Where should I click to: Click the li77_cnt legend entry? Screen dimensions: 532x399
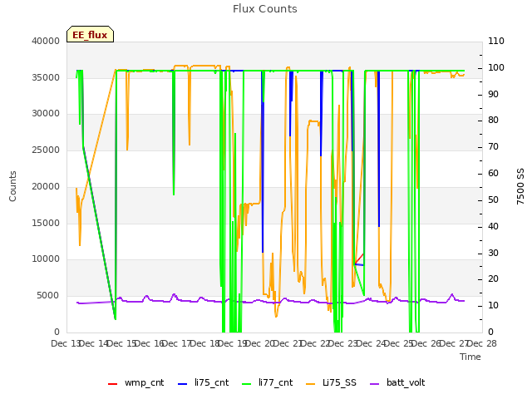pos(268,382)
